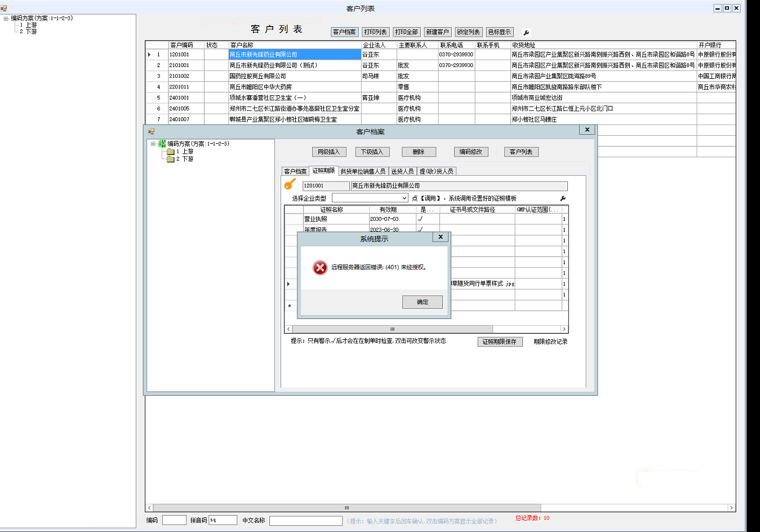
Task: Click the 证照期限保存 button
Action: point(500,342)
